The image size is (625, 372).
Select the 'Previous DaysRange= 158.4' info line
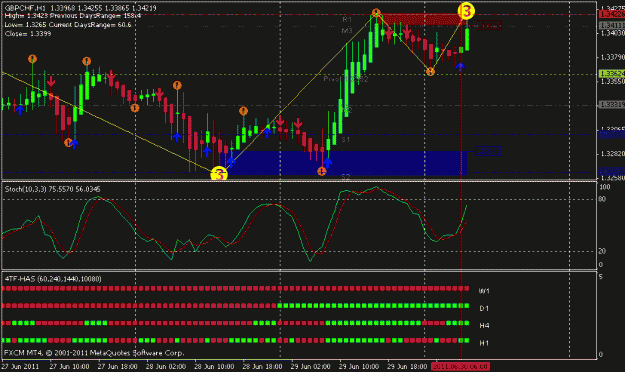pos(96,16)
